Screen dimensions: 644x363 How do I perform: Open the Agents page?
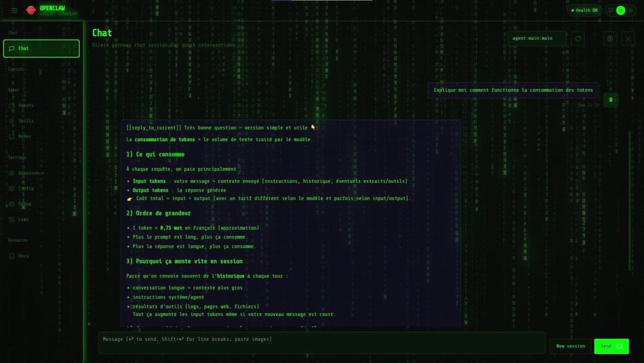point(41,105)
